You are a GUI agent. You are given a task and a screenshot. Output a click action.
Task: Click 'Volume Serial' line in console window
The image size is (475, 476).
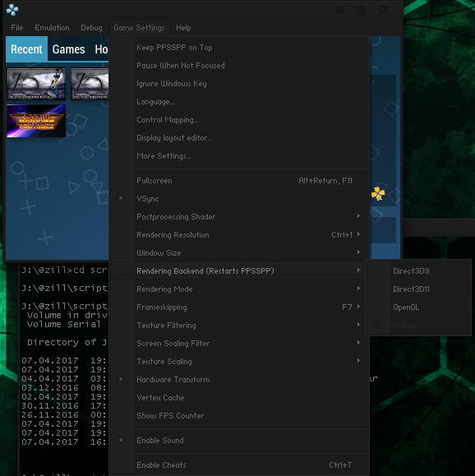64,324
